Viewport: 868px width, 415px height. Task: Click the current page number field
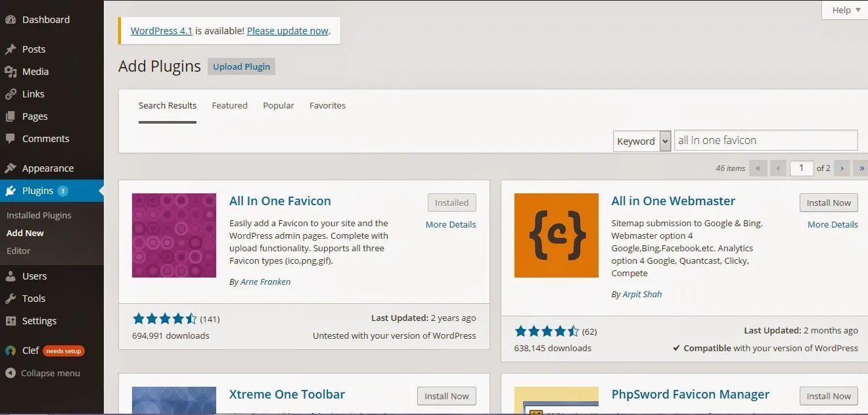point(802,168)
